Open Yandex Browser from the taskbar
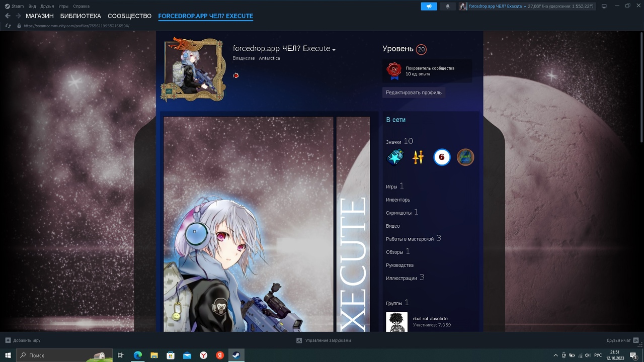Screen dimensions: 644x362 click(204, 355)
